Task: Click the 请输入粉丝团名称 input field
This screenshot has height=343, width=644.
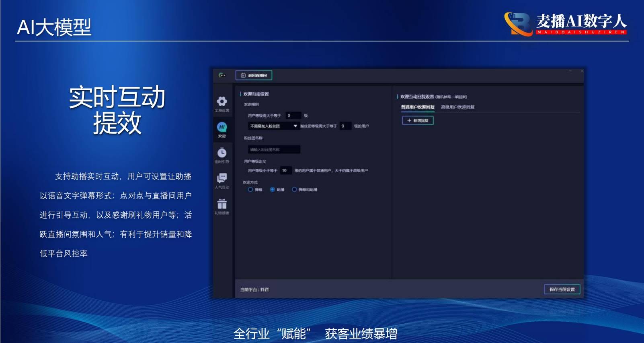Action: [274, 150]
